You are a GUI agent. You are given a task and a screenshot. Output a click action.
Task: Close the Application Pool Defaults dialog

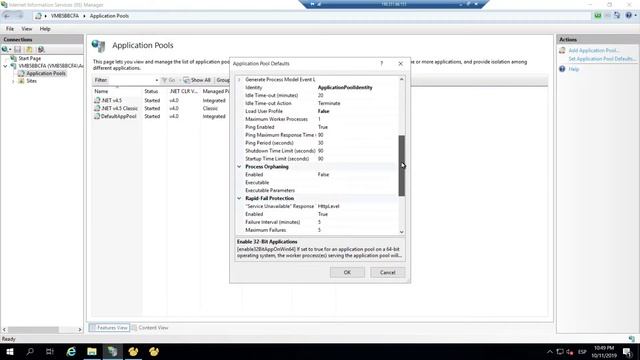(x=400, y=64)
